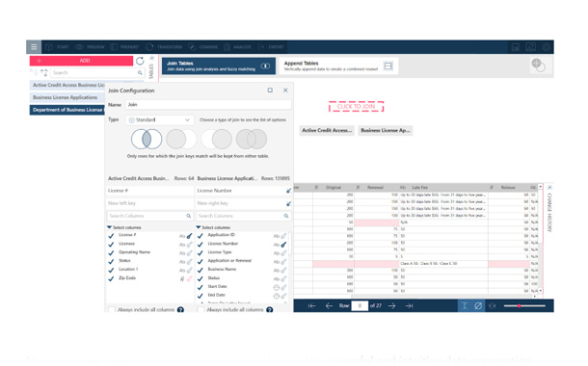Uncheck the Application ID column
The image size is (588, 366).
pos(200,236)
